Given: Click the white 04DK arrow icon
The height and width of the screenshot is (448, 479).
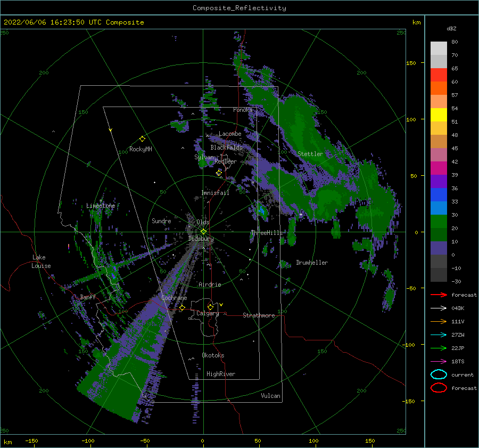Looking at the screenshot, I should [439, 308].
